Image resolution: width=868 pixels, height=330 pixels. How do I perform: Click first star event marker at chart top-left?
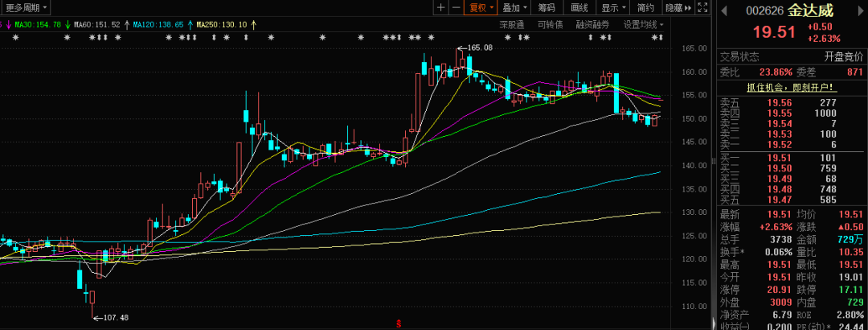pos(15,38)
